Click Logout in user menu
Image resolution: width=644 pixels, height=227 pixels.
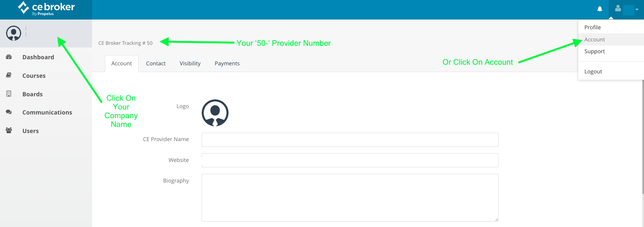[611, 71]
